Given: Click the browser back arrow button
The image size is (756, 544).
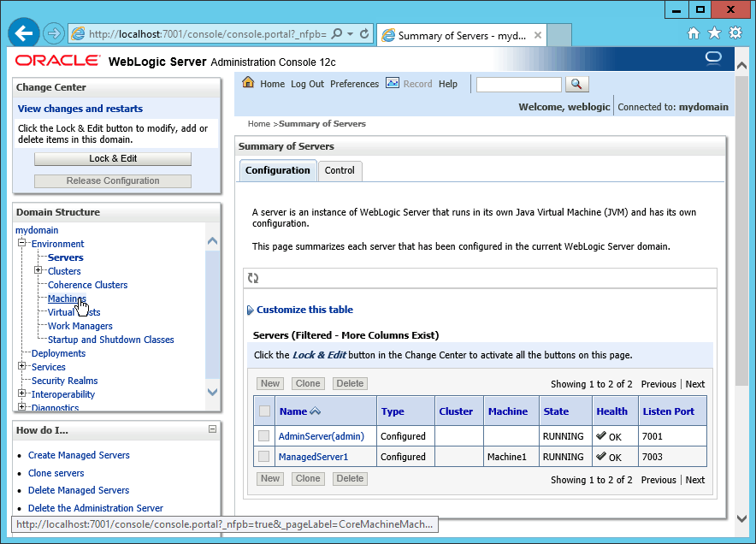Looking at the screenshot, I should point(24,33).
